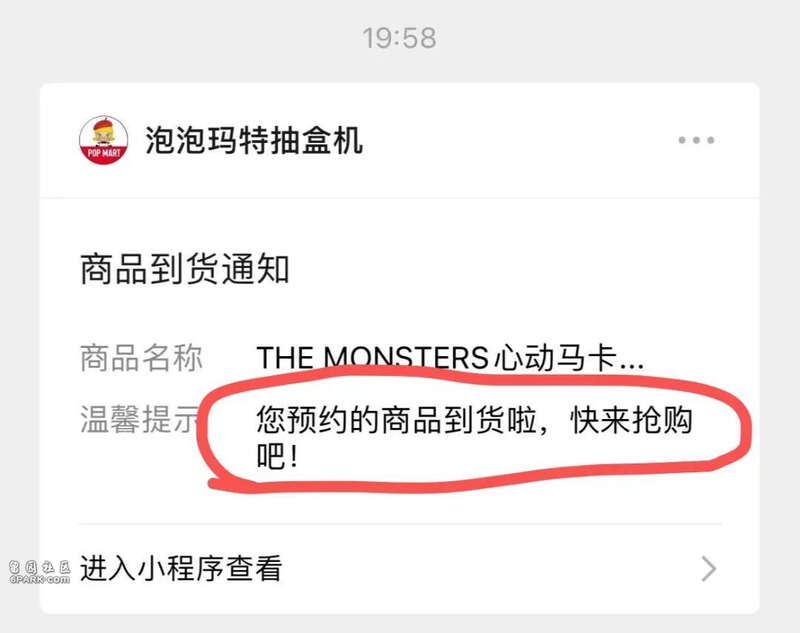Open the 泡泡玛特抽盒机 account name
This screenshot has height=633, width=800.
[x=254, y=140]
